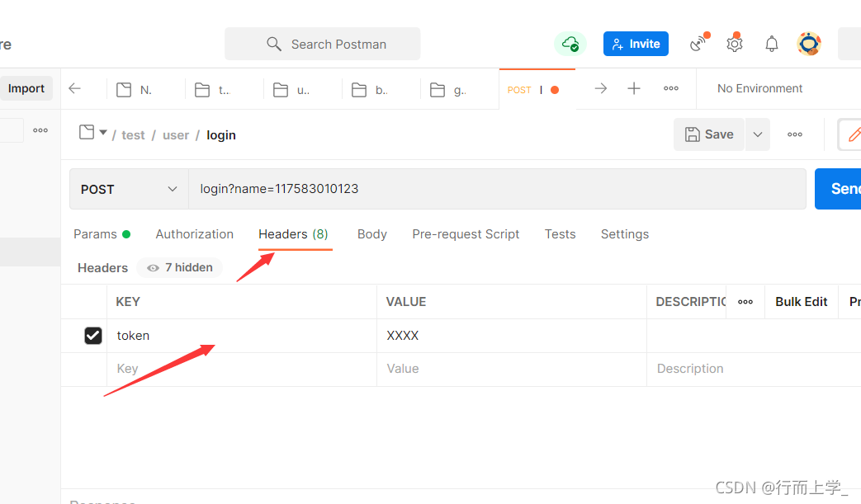The image size is (861, 504).
Task: Open the No Environment selector
Action: click(760, 88)
